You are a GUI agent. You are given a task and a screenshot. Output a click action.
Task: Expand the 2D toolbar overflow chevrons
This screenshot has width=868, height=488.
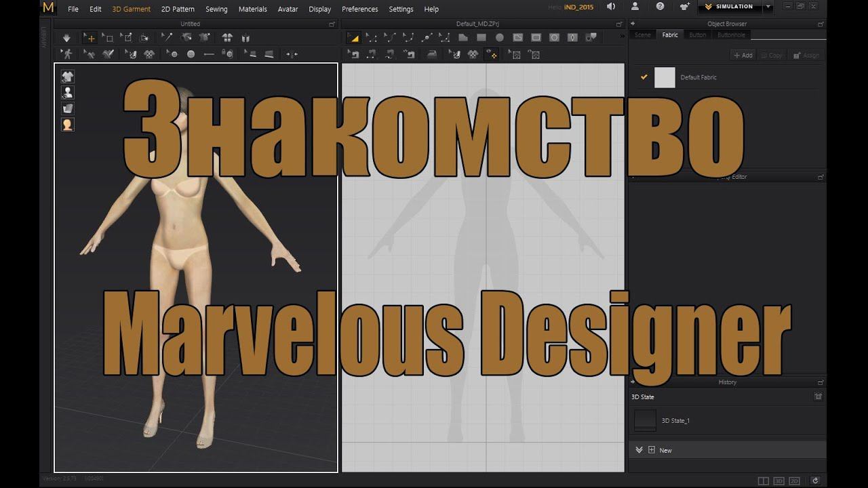pos(621,37)
